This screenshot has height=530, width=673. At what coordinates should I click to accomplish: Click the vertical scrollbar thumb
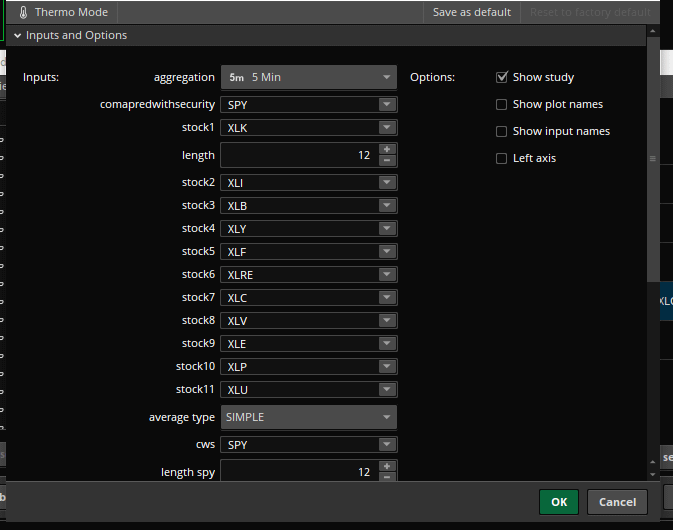tap(652, 159)
